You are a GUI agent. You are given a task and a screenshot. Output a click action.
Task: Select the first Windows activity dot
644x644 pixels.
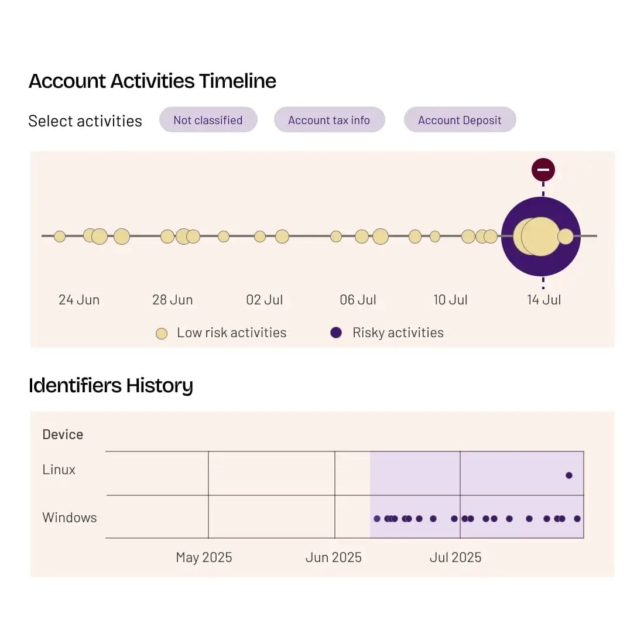[x=377, y=519]
